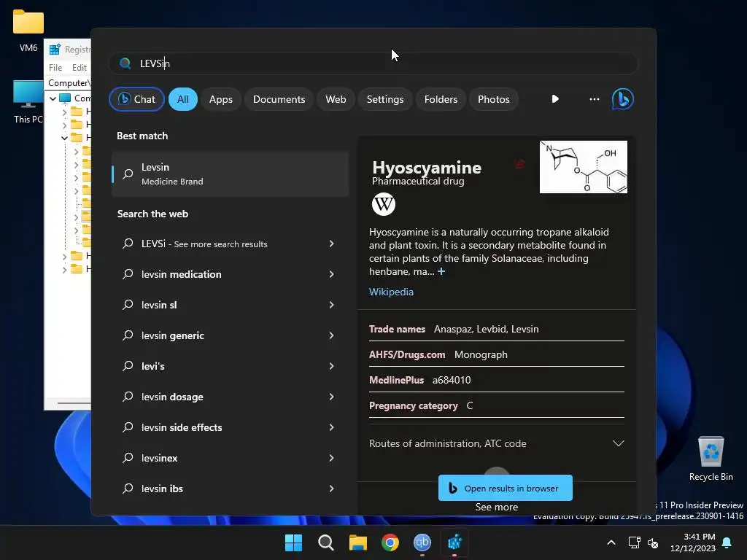Click the search magnifier icon in search box
This screenshot has width=747, height=560.
coord(125,63)
